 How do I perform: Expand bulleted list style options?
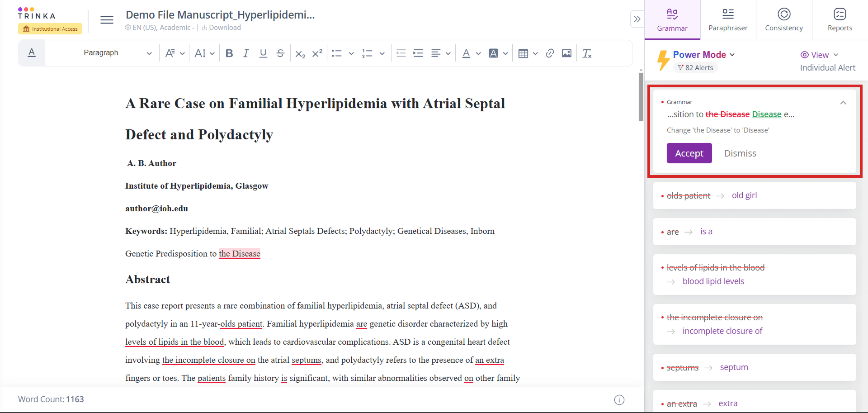(x=351, y=53)
